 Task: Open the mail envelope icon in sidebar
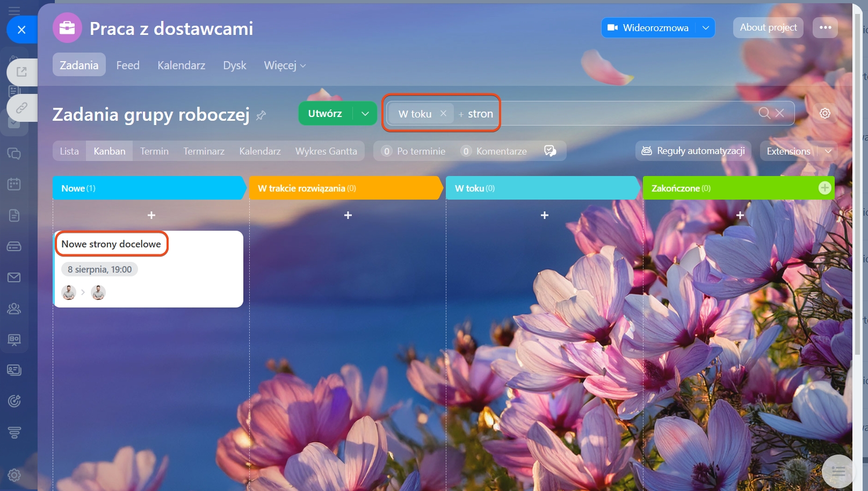(x=14, y=277)
